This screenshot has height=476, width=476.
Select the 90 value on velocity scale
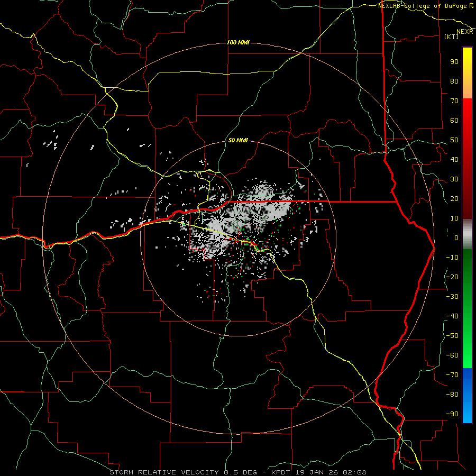click(x=454, y=62)
